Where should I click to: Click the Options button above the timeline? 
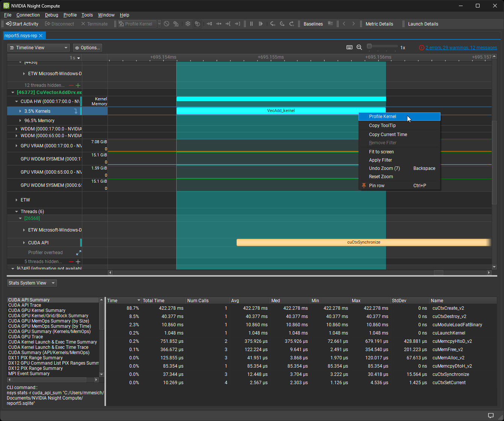(87, 47)
